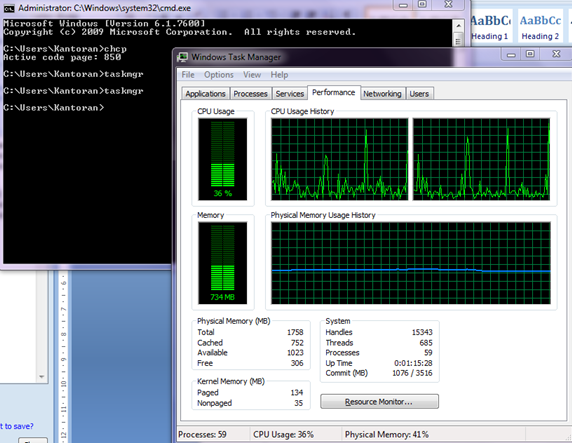This screenshot has height=443, width=572.
Task: Apply the Heading 1 style in Word
Action: tap(490, 27)
